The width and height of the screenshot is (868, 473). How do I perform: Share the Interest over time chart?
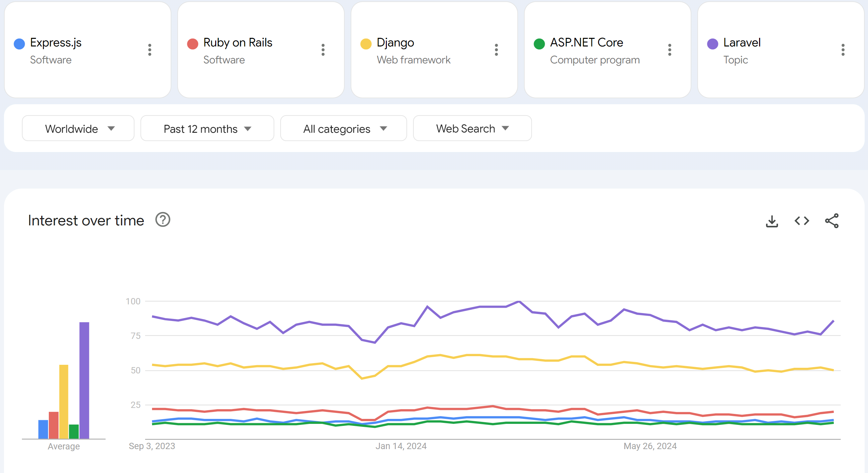[831, 221]
